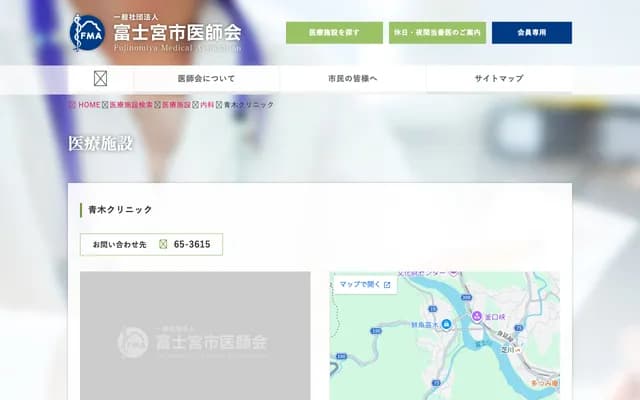This screenshot has height=400, width=640.
Task: Click the home icon in navigation bar
Action: [100, 78]
